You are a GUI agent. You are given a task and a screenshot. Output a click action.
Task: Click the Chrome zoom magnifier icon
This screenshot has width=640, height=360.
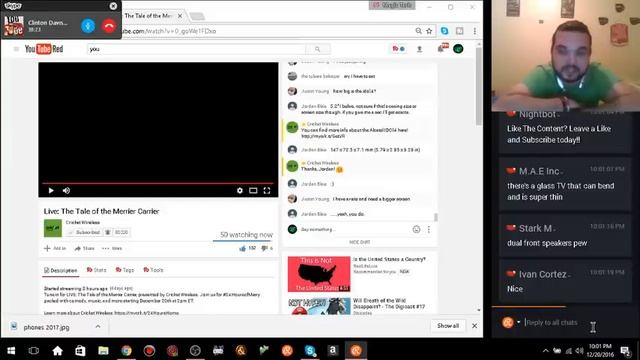[x=418, y=31]
